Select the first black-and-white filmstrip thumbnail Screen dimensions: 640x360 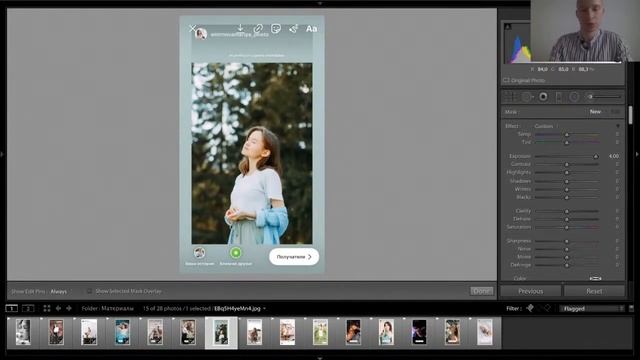click(23, 332)
